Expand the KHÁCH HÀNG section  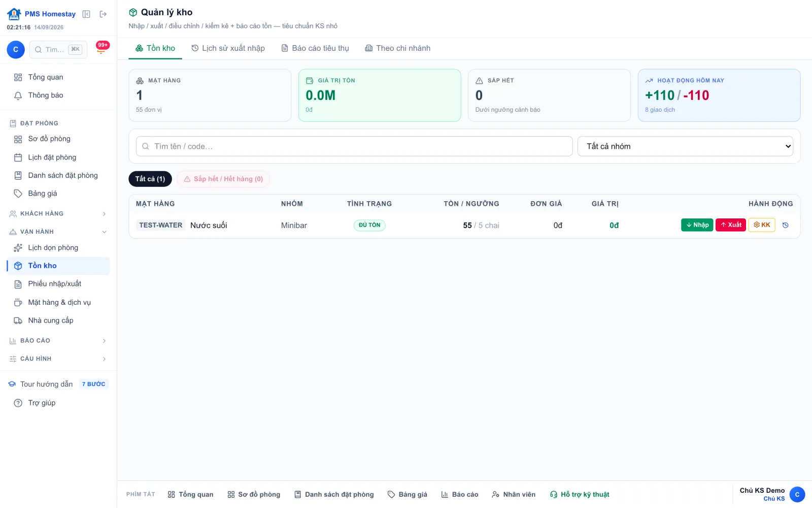point(58,214)
